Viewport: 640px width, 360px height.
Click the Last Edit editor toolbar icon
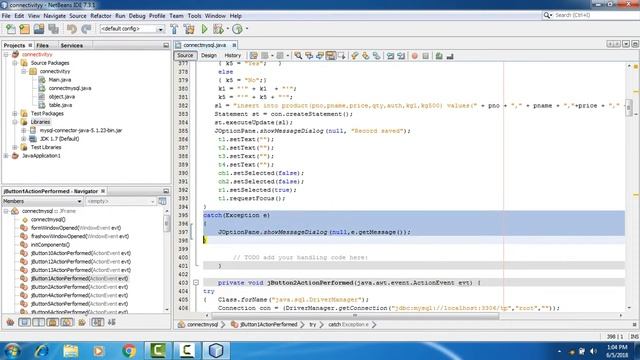[x=253, y=56]
